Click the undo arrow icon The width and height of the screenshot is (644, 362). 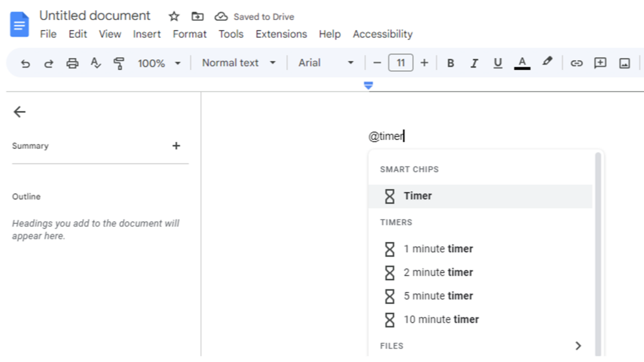pos(25,63)
